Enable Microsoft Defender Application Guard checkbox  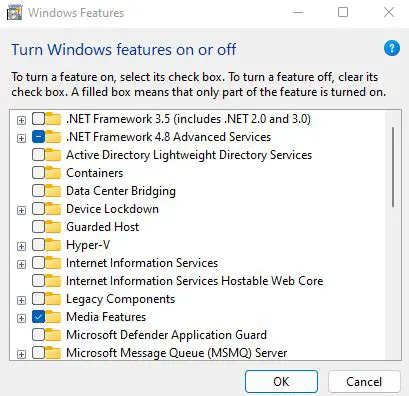[38, 335]
